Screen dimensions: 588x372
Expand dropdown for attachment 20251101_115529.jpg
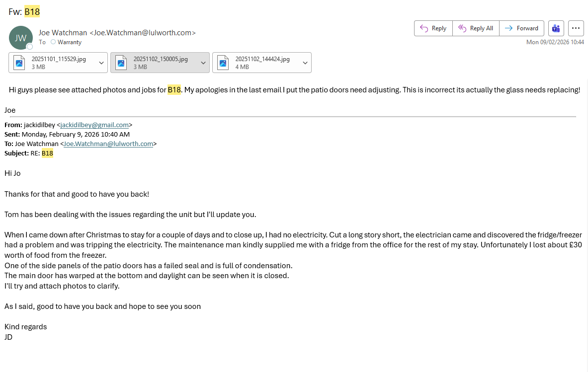click(x=101, y=63)
